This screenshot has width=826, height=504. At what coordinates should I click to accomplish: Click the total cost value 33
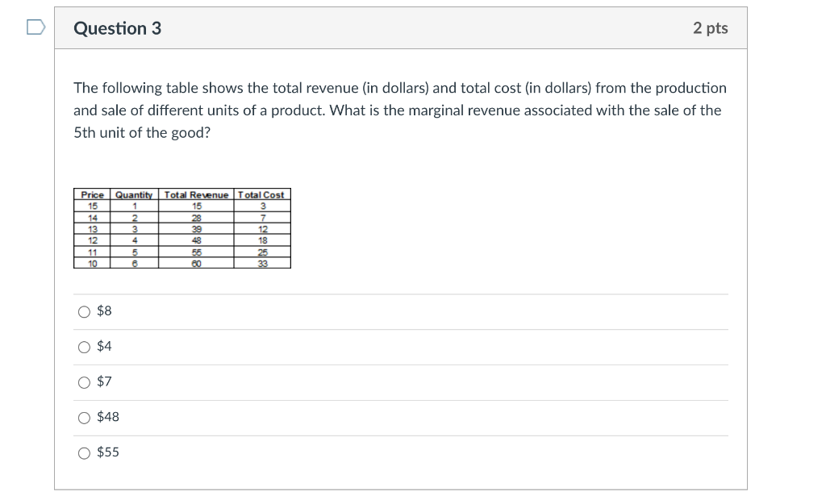263,264
